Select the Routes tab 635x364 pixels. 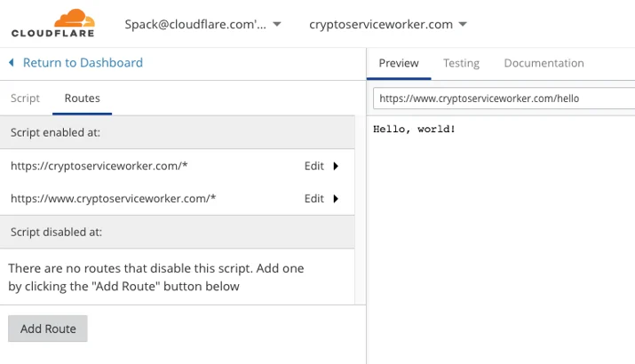click(83, 99)
